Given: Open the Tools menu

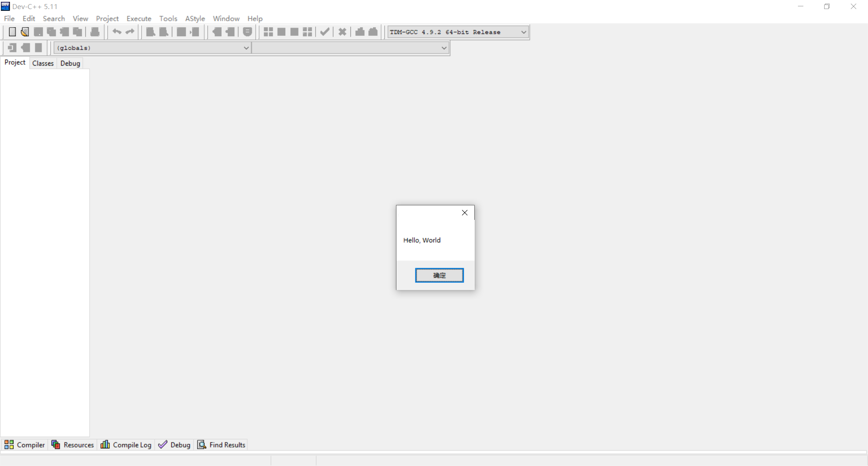Looking at the screenshot, I should point(168,19).
